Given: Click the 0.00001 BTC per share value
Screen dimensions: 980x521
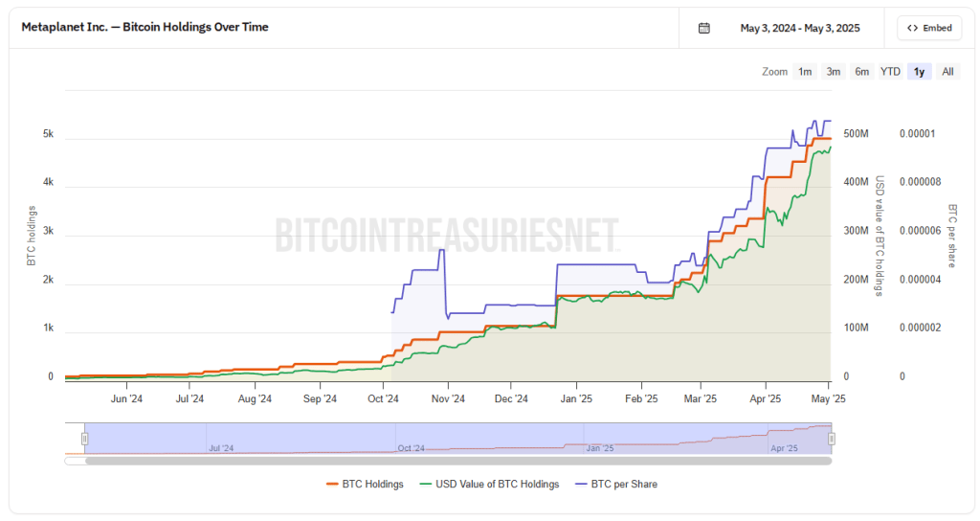Looking at the screenshot, I should click(918, 134).
